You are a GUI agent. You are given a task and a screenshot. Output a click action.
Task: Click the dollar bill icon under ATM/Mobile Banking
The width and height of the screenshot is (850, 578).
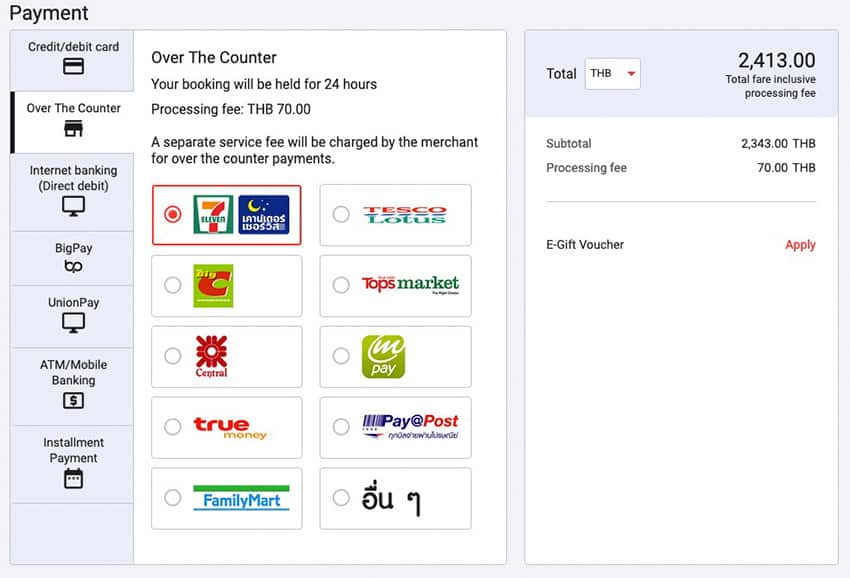point(73,401)
